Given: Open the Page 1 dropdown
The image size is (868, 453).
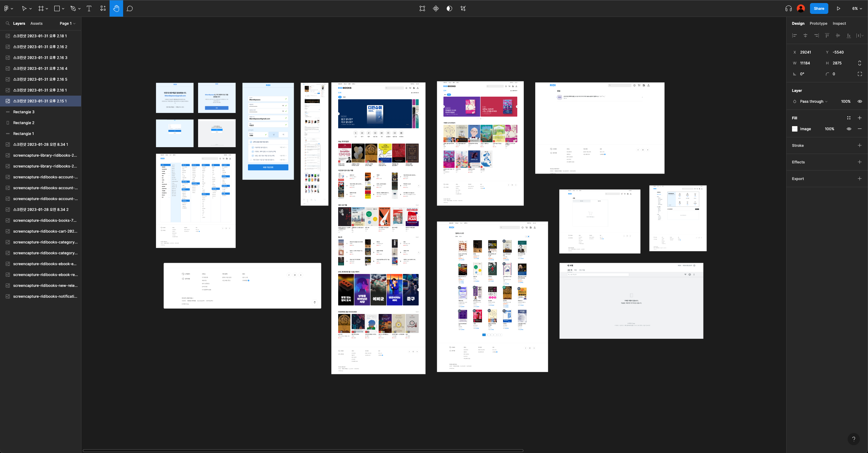Looking at the screenshot, I should tap(67, 23).
